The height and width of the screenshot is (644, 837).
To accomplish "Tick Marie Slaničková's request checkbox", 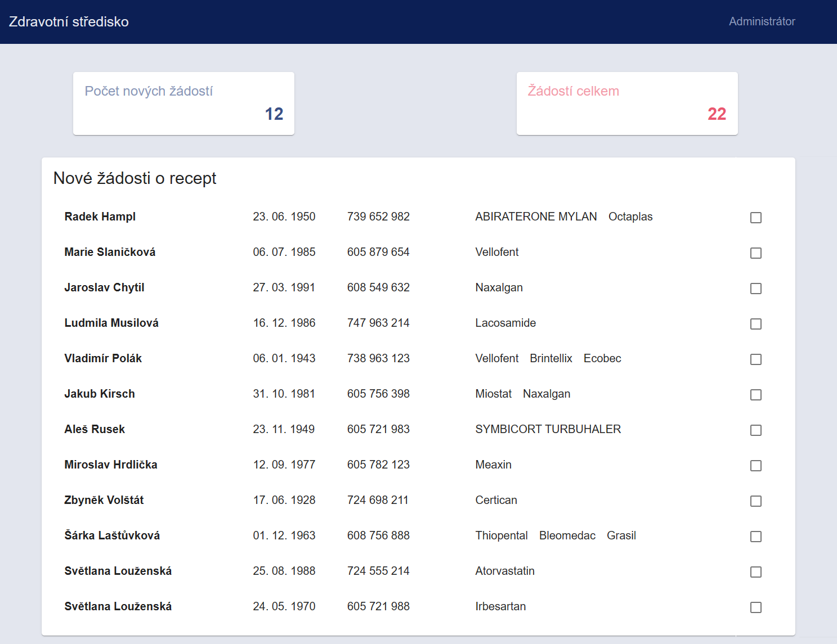I will pyautogui.click(x=755, y=253).
